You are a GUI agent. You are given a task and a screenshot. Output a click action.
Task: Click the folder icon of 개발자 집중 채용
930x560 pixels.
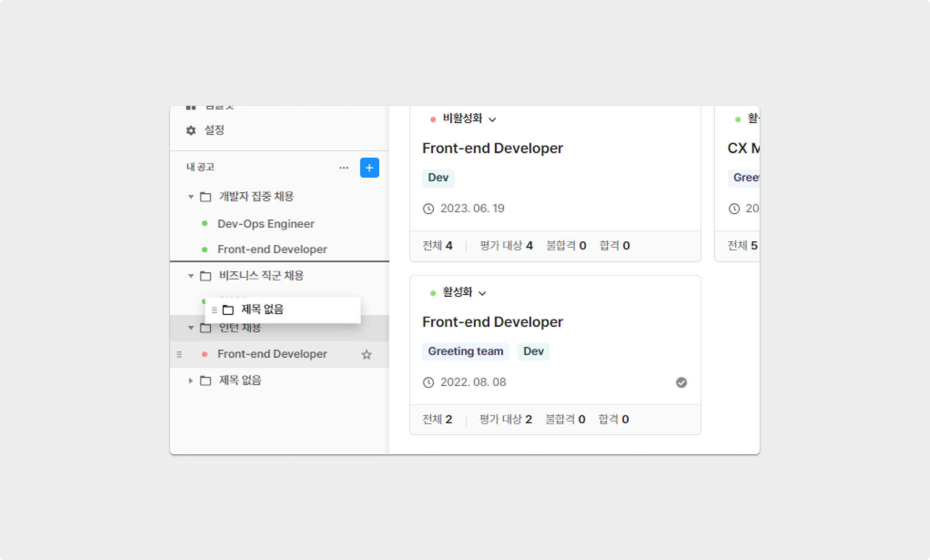tap(206, 197)
